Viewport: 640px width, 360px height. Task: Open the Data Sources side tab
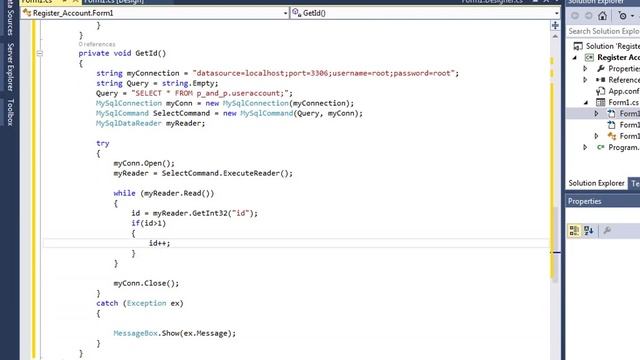[x=10, y=17]
